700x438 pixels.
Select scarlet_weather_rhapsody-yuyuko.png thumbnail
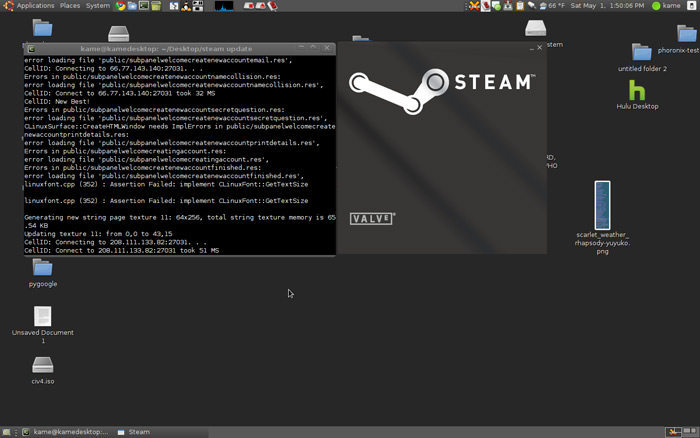[601, 204]
